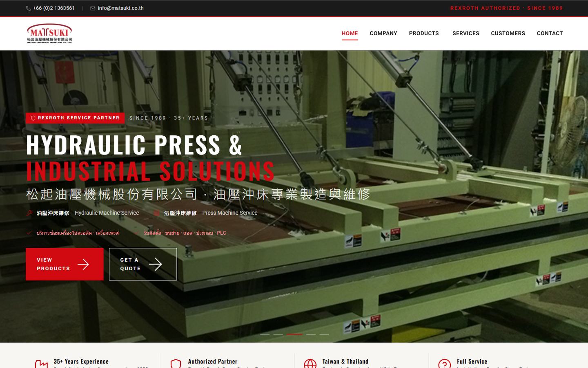Click the shield icon for Authorized Partner
This screenshot has width=588, height=368.
coord(176,364)
